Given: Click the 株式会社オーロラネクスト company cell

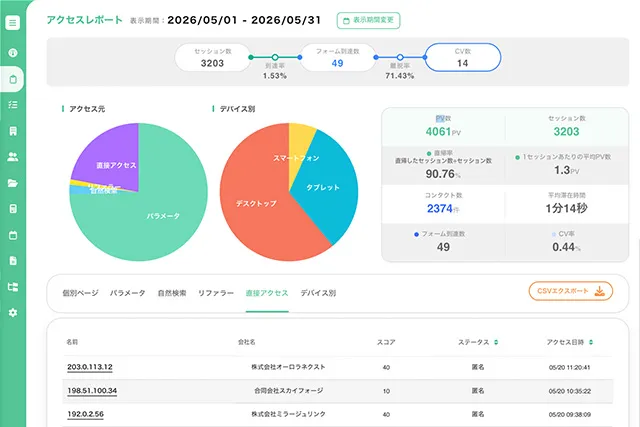Looking at the screenshot, I should click(288, 367).
